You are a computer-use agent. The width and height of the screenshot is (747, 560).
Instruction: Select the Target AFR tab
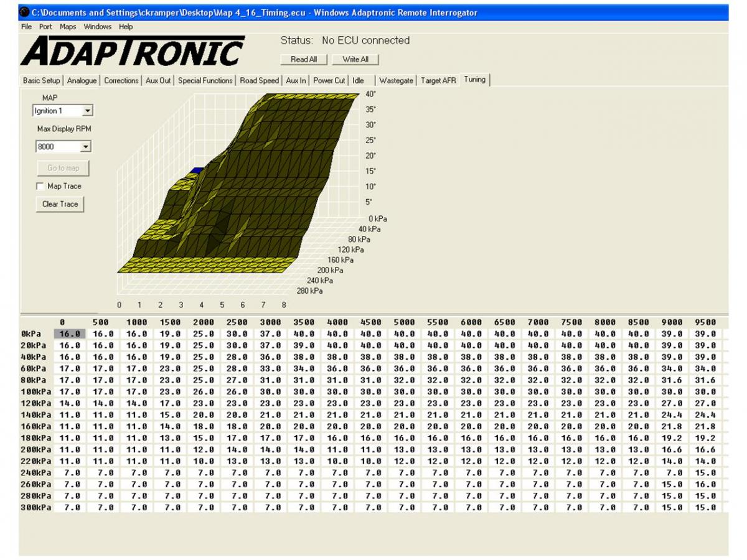438,80
